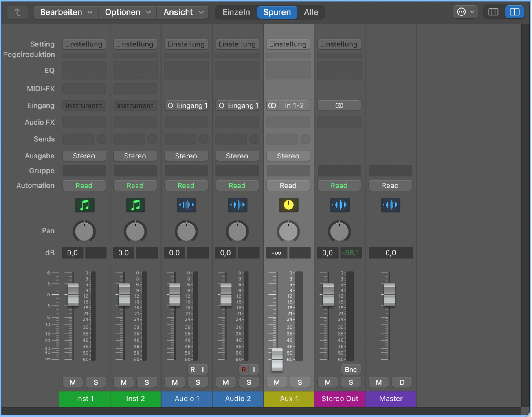Click the Master volume fader
Image resolution: width=532 pixels, height=417 pixels.
click(389, 295)
